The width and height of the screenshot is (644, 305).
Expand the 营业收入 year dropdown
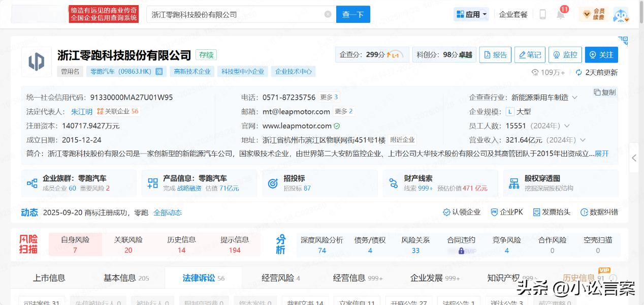(583, 140)
